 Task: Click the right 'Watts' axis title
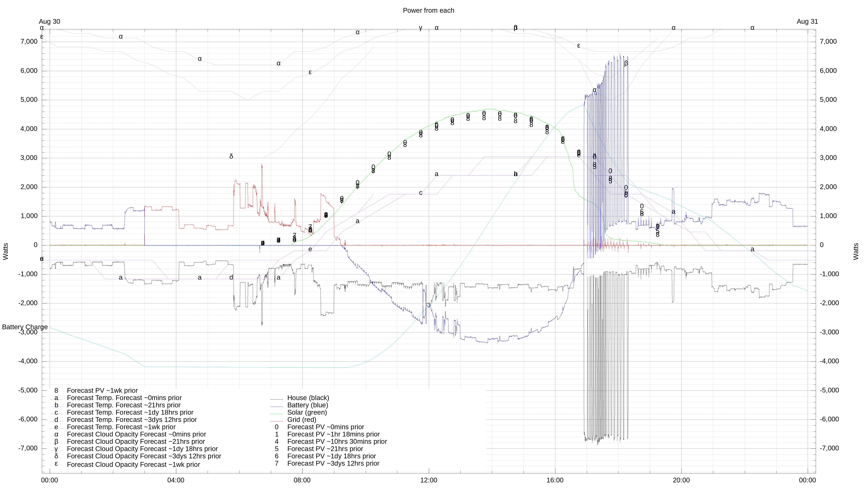click(x=856, y=252)
